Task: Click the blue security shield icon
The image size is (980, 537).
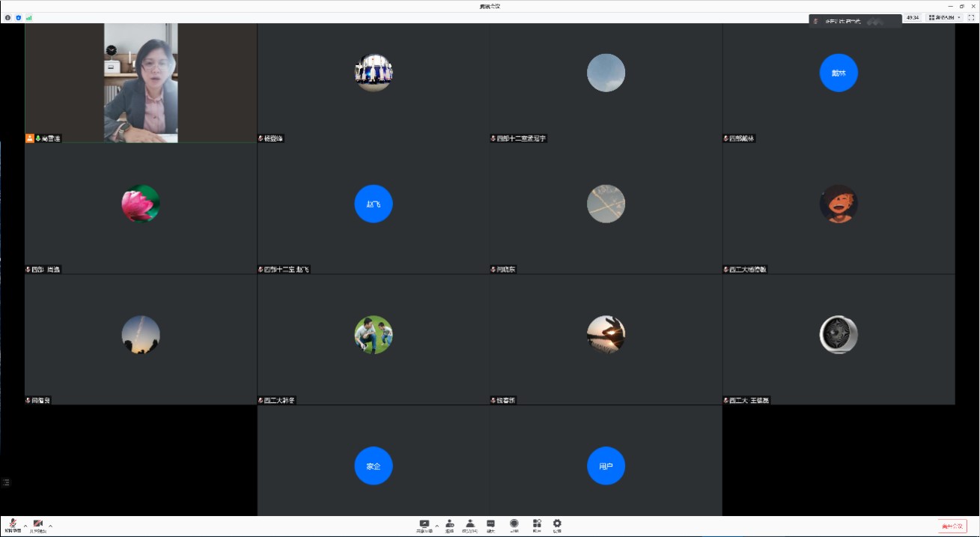Action: 19,17
